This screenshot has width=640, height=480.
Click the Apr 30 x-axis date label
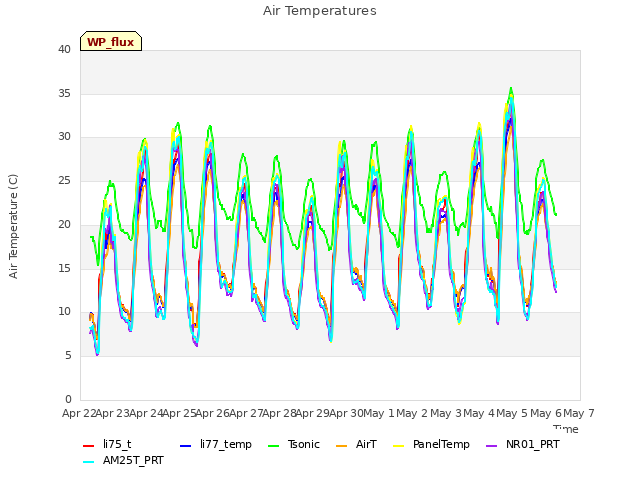click(x=346, y=413)
